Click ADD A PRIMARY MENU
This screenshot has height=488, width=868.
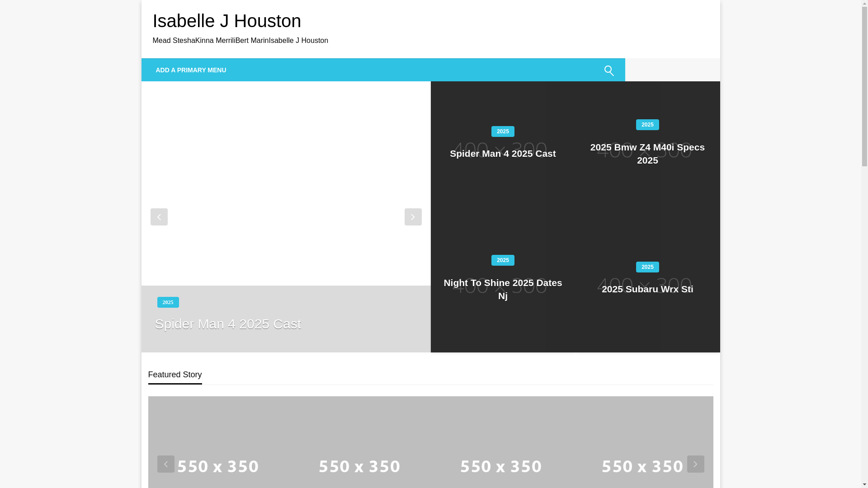[x=191, y=70]
